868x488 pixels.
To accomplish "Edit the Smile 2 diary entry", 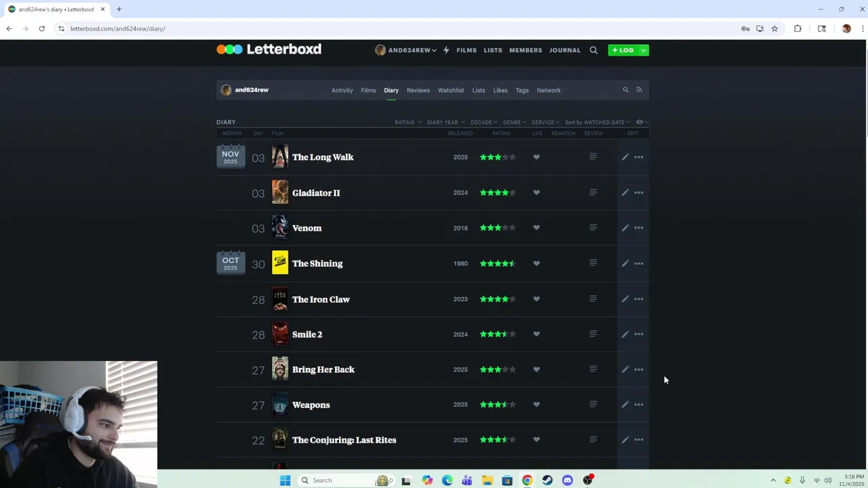I will tap(625, 334).
